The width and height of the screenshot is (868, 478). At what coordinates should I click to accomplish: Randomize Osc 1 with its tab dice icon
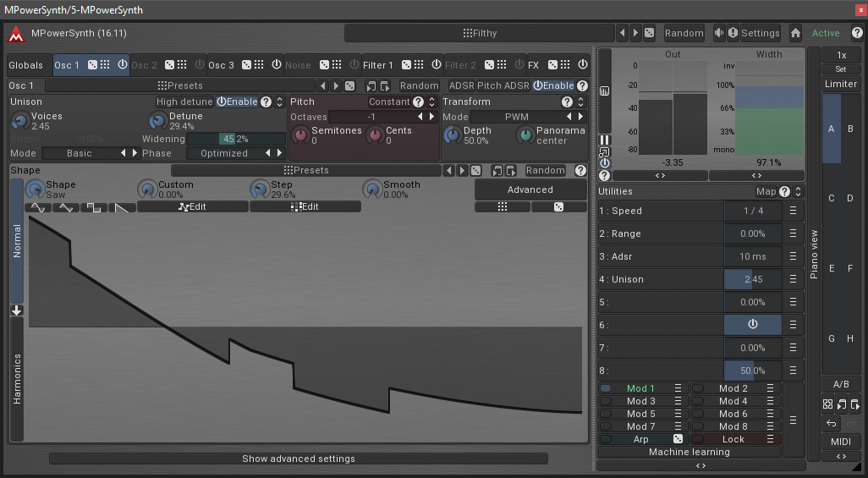(92, 65)
